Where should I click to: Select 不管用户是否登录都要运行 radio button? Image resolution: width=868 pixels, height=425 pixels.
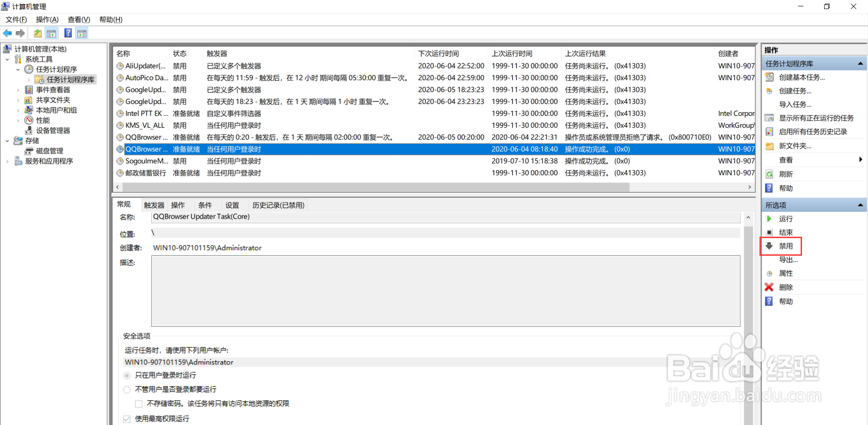tap(127, 390)
